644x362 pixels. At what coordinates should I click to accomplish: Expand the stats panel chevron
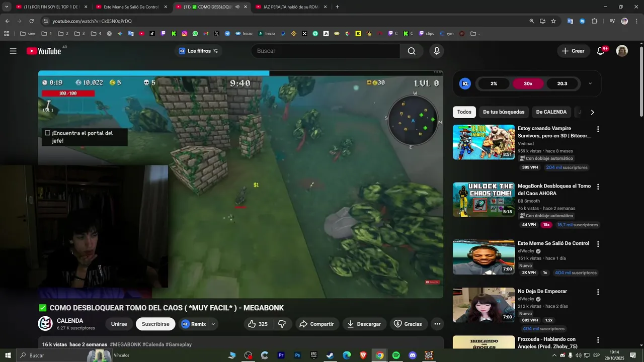tap(590, 83)
